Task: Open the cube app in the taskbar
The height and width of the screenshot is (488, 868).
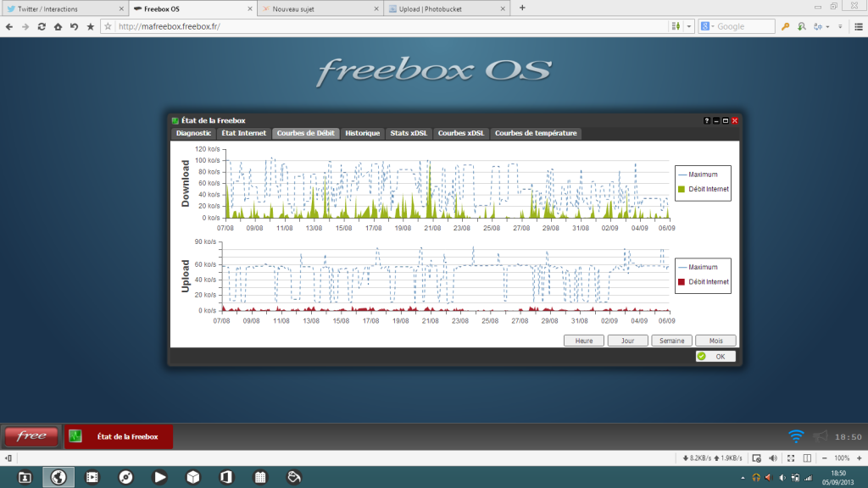Action: [193, 477]
